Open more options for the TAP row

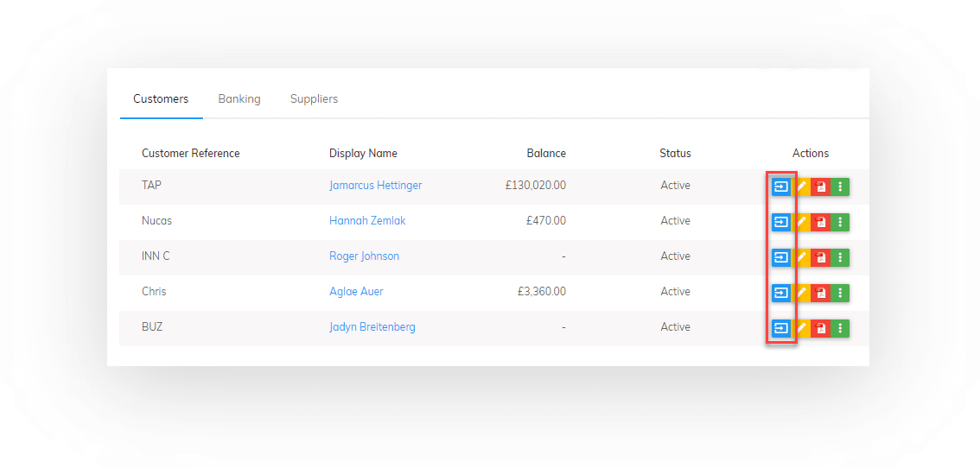coord(840,187)
